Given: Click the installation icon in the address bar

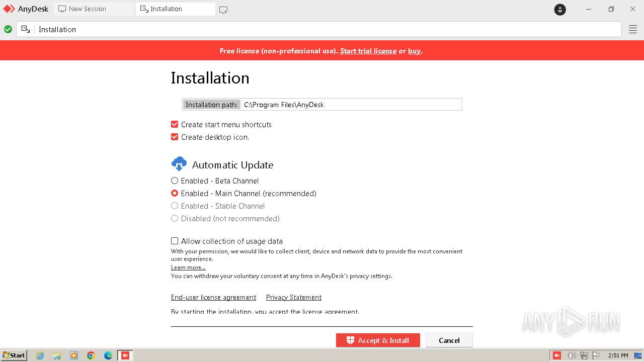Looking at the screenshot, I should [x=26, y=29].
